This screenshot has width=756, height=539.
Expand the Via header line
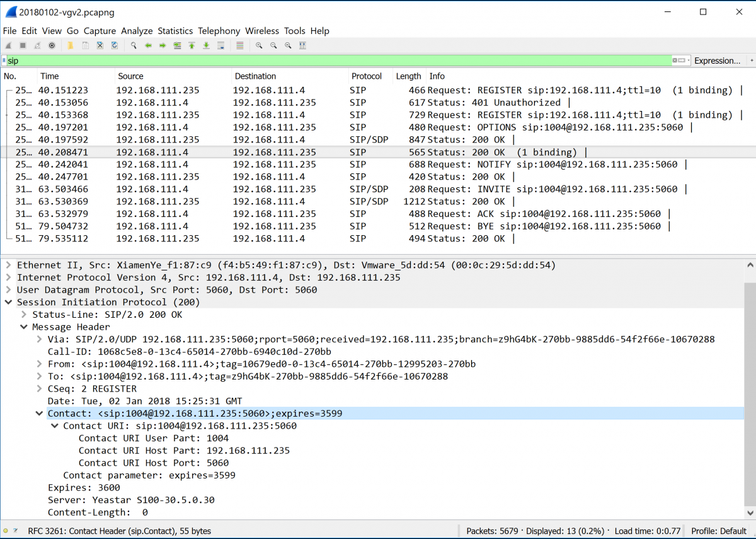pos(40,339)
